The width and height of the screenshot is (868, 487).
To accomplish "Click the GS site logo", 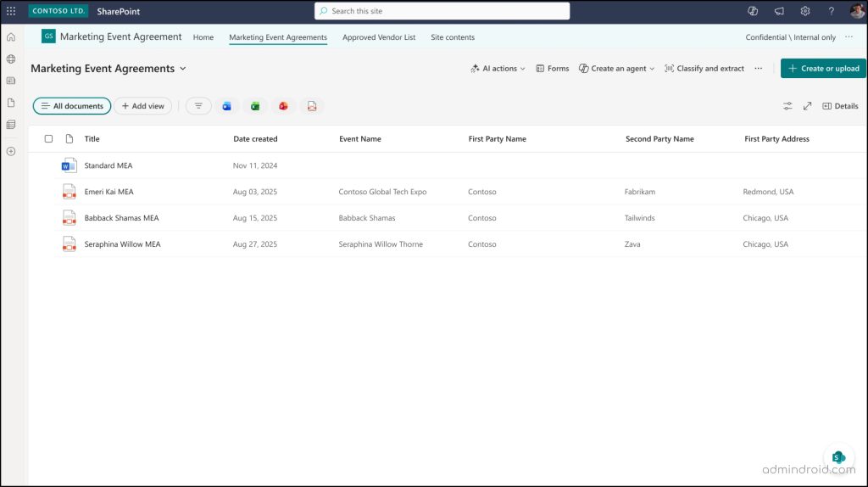I will point(48,36).
